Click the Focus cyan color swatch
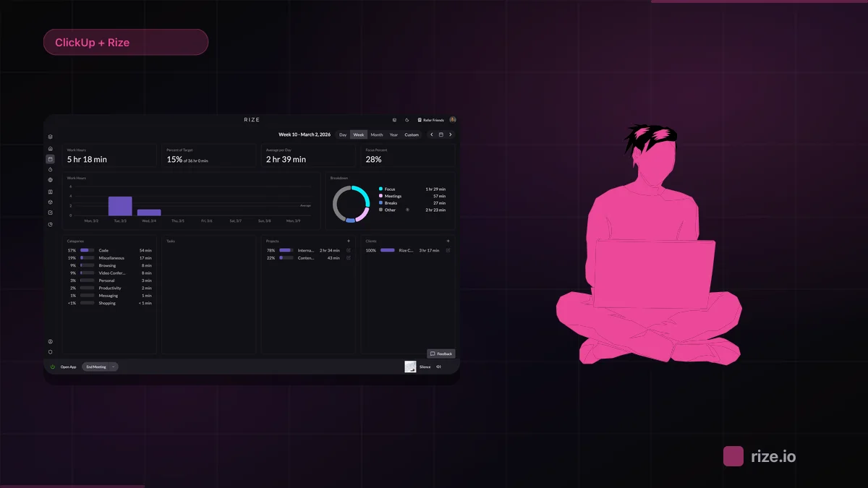Viewport: 868px width, 488px height. [380, 189]
